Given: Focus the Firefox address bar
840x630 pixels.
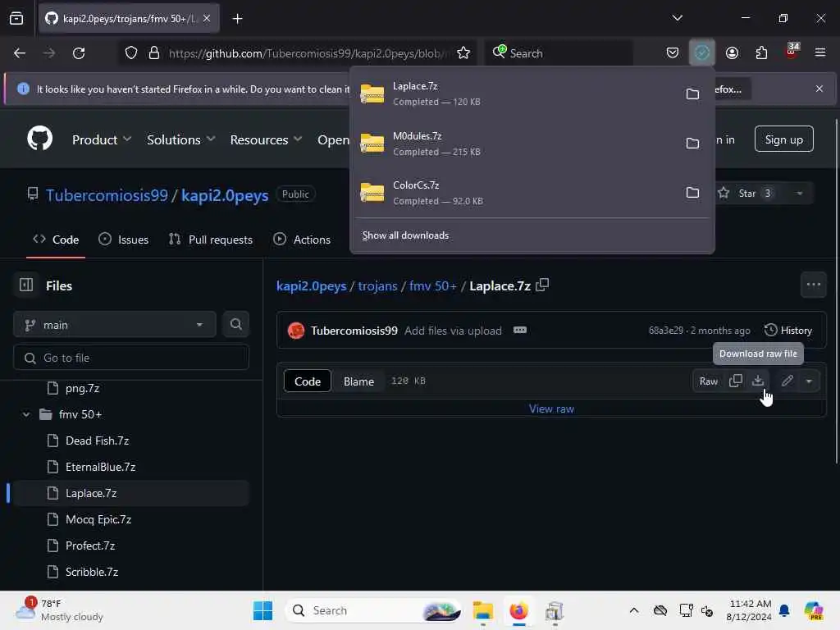Looking at the screenshot, I should click(307, 53).
